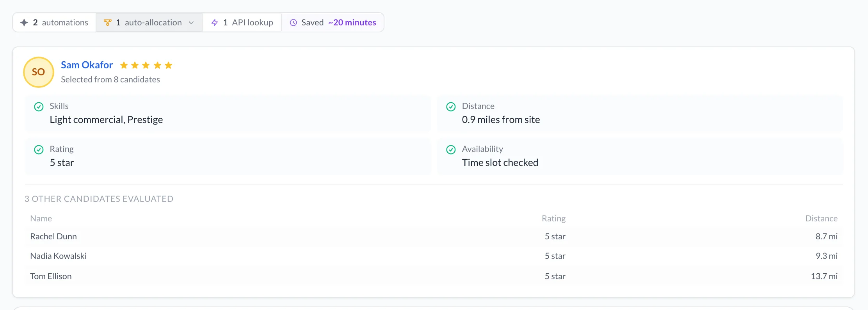The height and width of the screenshot is (310, 868).
Task: Click Tom Ellison's 5 star rating cell
Action: (x=555, y=276)
